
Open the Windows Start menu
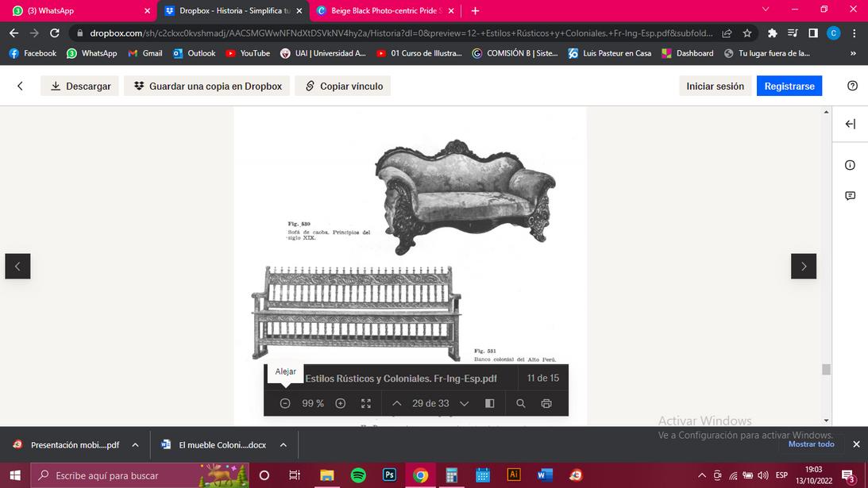point(15,475)
